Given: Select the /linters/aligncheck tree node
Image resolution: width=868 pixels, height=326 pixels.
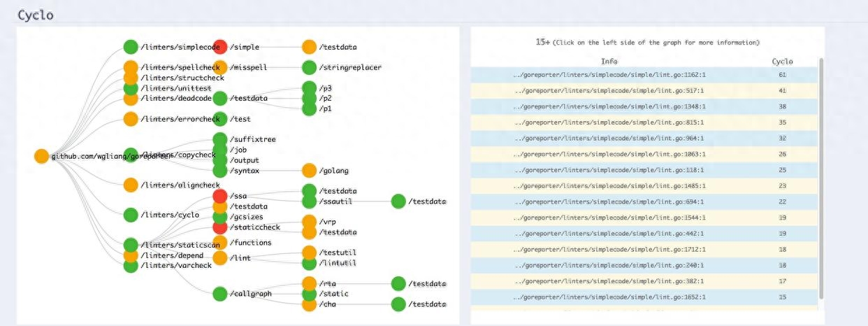Looking at the screenshot, I should point(131,185).
